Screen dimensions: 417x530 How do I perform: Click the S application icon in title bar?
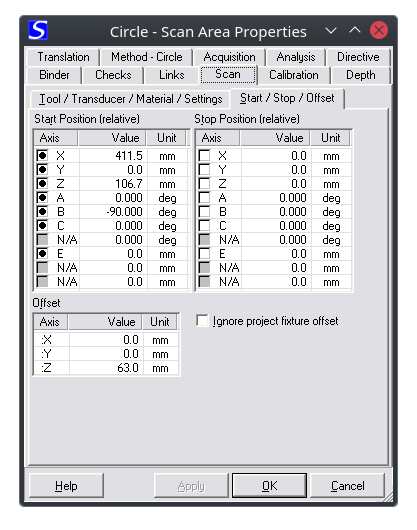click(x=38, y=30)
